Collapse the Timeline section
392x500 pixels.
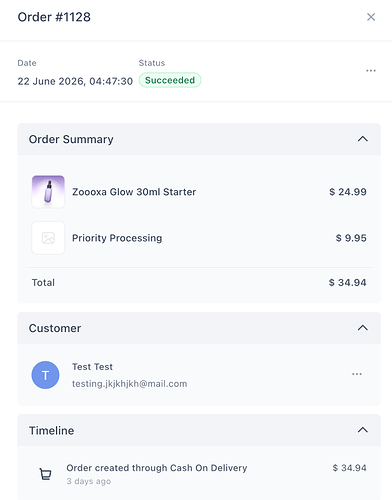363,430
